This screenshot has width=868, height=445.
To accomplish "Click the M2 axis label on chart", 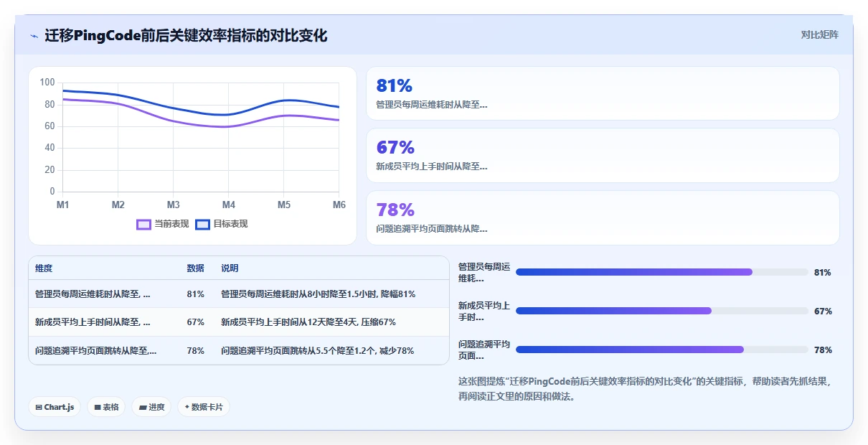I will [118, 205].
